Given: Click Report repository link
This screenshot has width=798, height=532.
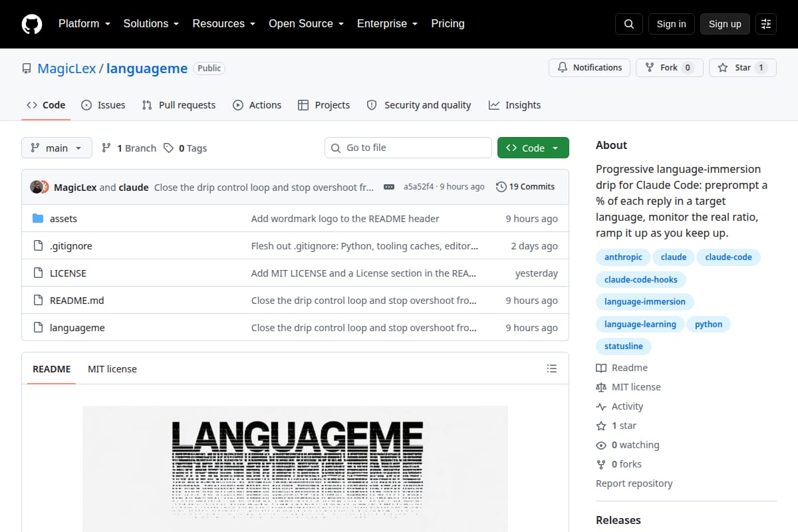Looking at the screenshot, I should tap(634, 483).
